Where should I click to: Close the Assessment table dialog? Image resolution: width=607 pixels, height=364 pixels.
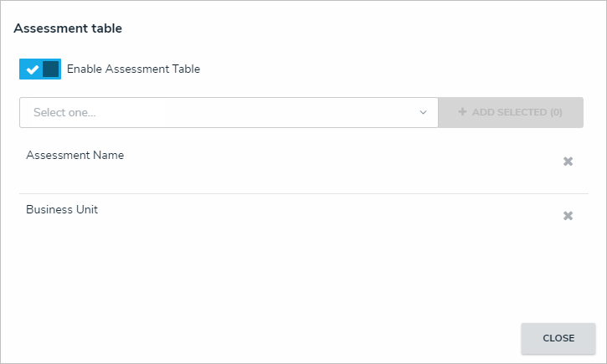[558, 338]
